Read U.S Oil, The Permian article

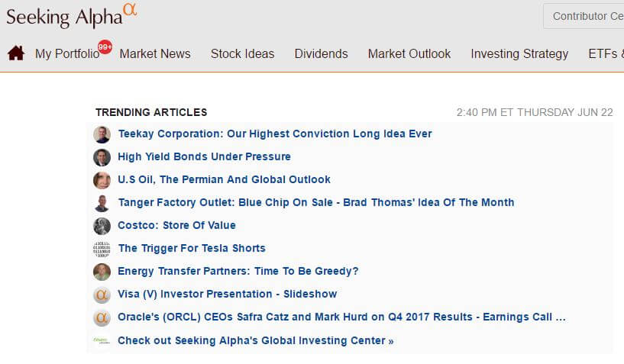pyautogui.click(x=224, y=179)
